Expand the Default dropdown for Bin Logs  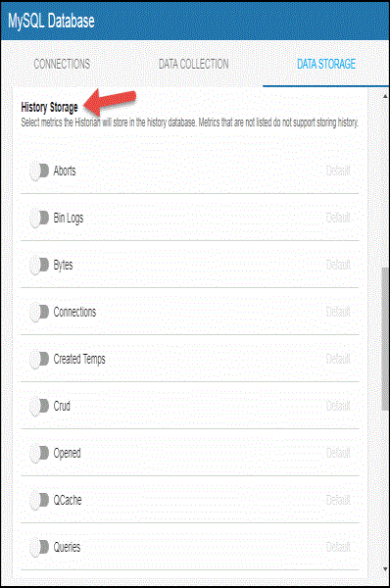point(338,218)
